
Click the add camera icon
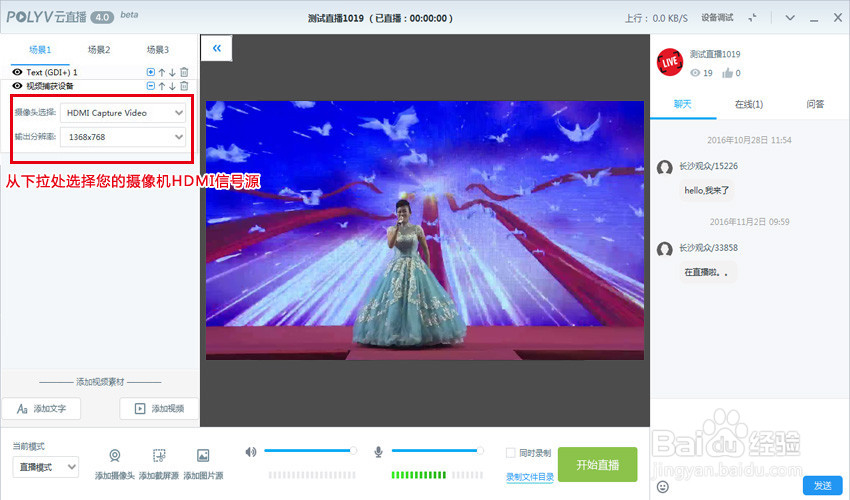(x=114, y=456)
